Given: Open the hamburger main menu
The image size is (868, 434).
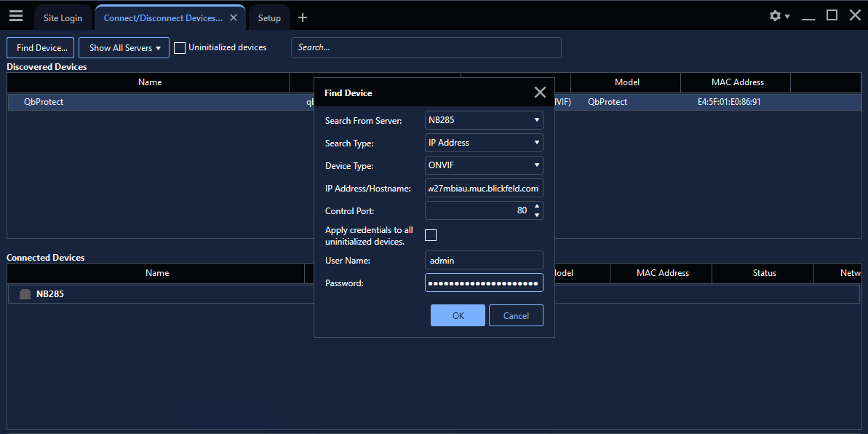Looking at the screenshot, I should point(16,16).
